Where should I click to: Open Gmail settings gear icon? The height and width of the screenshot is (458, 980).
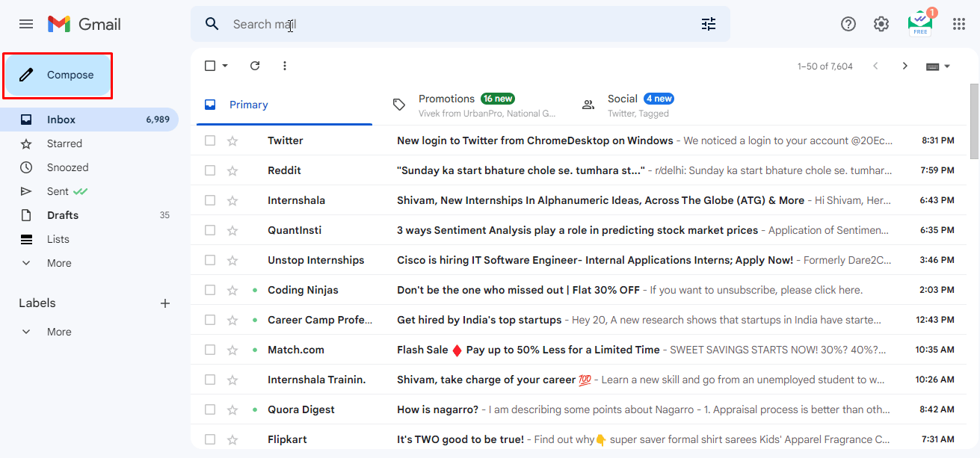pyautogui.click(x=881, y=23)
